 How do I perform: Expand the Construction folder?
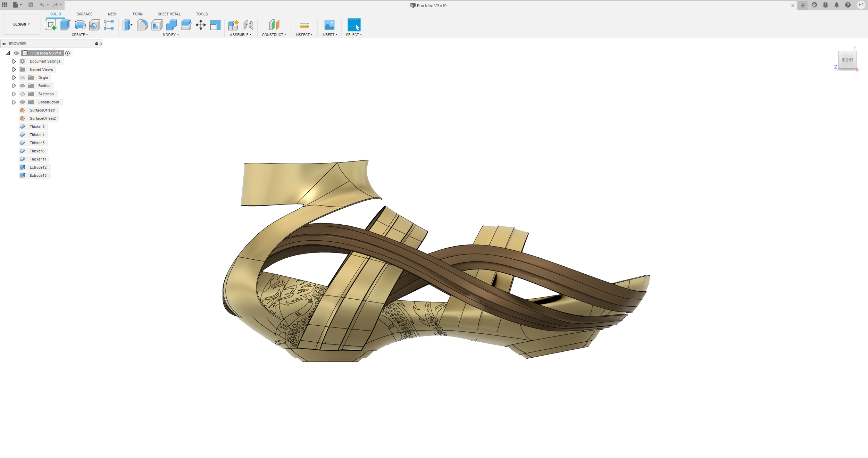click(14, 102)
